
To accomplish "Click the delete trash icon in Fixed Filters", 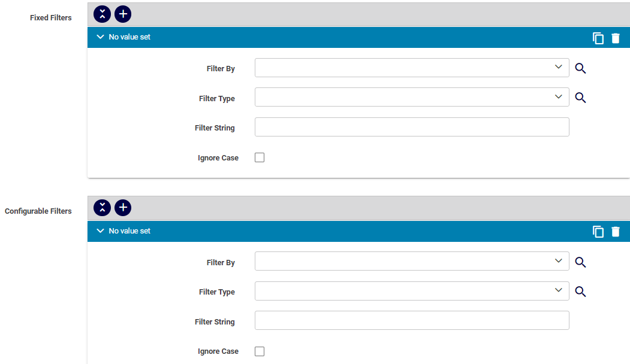I will pyautogui.click(x=616, y=37).
